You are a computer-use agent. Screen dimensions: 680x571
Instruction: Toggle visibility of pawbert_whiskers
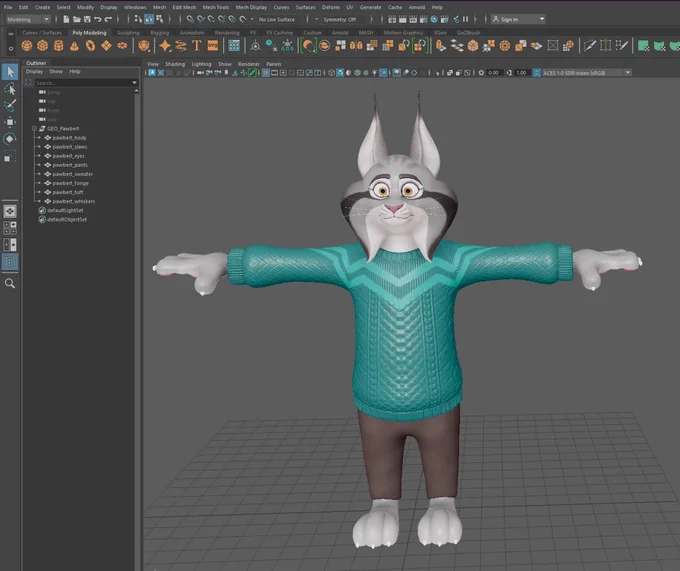pos(48,201)
